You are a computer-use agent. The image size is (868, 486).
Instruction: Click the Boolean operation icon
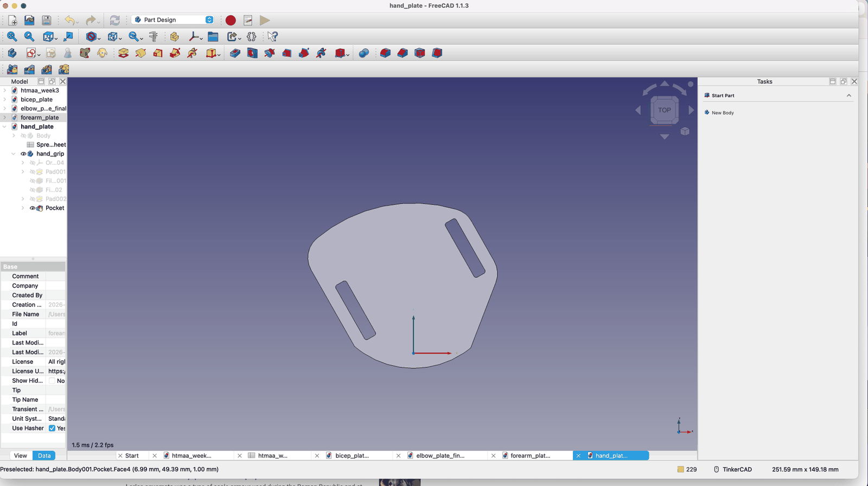click(x=364, y=53)
